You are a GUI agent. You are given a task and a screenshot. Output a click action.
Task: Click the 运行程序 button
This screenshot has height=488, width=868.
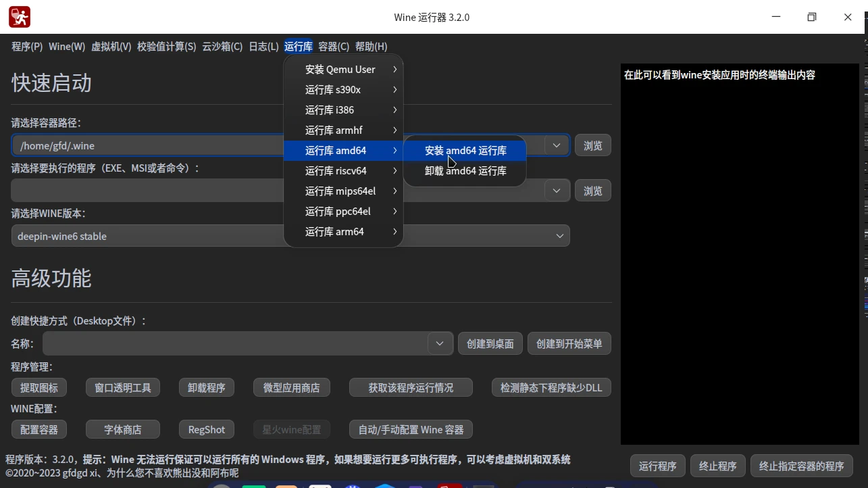658,466
